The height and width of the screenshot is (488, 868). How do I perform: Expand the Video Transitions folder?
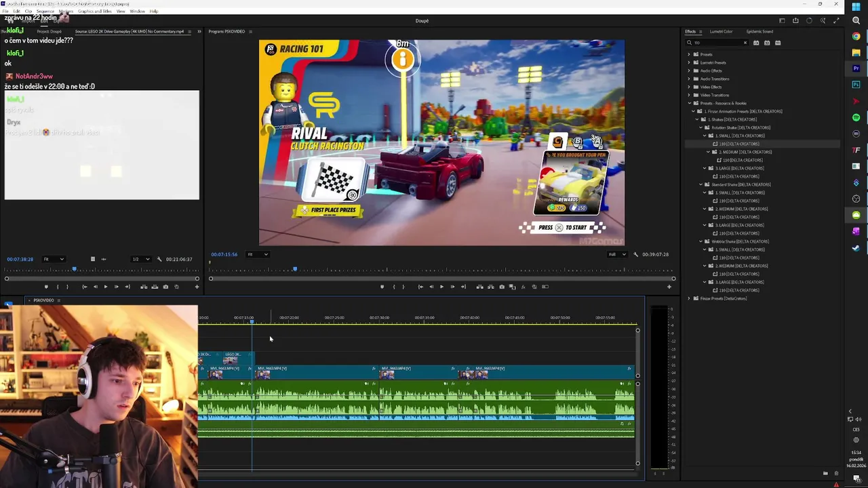point(689,95)
